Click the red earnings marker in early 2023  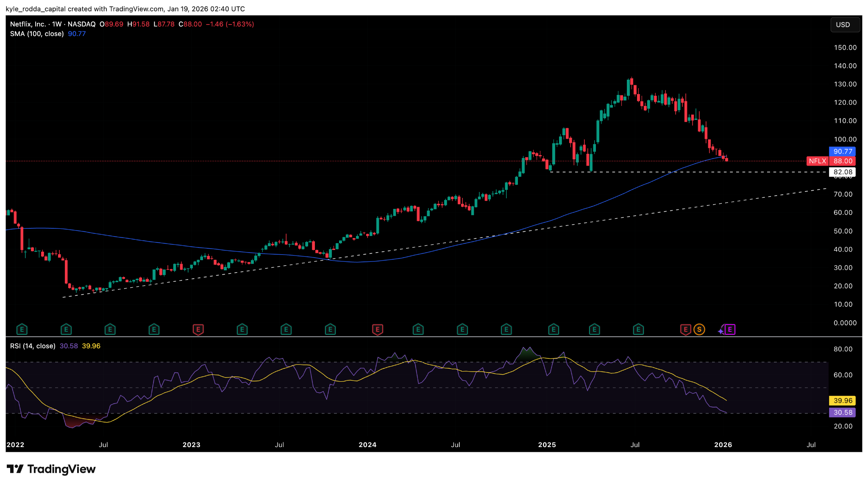click(x=198, y=329)
